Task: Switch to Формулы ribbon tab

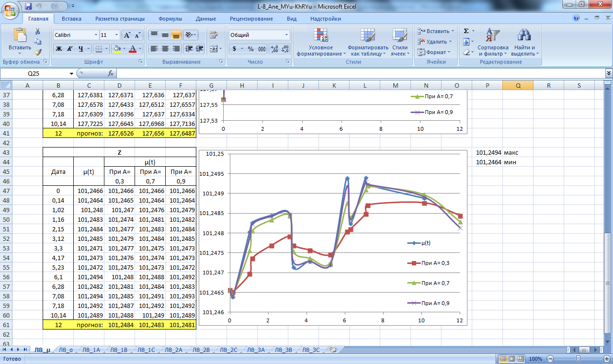Action: (170, 19)
